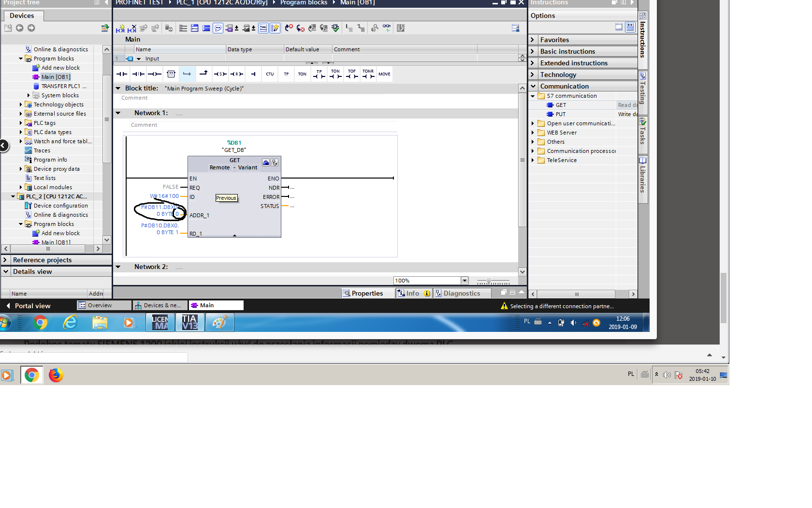
Task: Add an output coil from favorites
Action: pyautogui.click(x=155, y=74)
